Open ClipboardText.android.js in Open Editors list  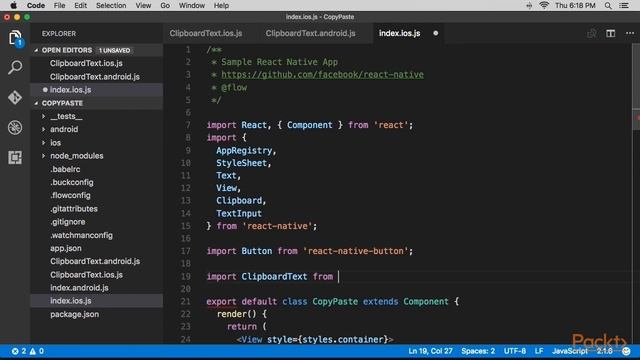[x=97, y=77]
